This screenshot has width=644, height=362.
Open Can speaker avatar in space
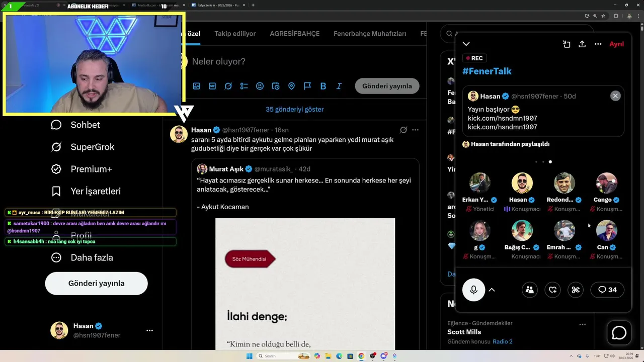click(606, 231)
